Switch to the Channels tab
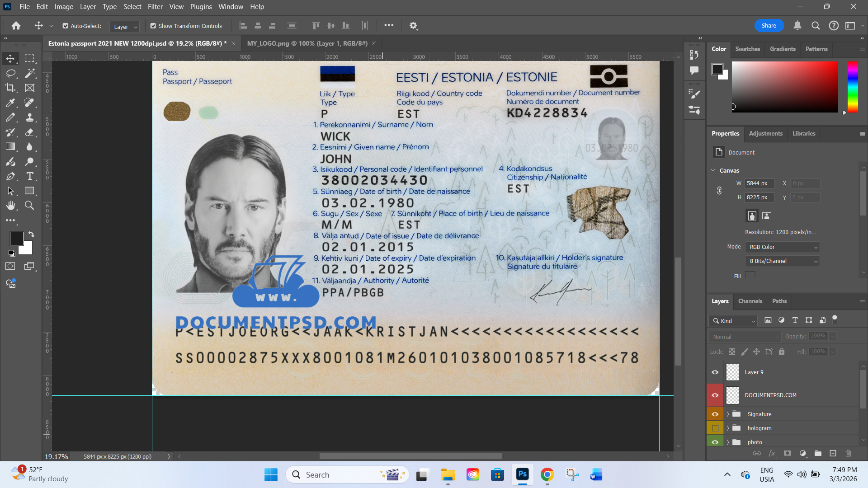The image size is (868, 488). pos(750,301)
